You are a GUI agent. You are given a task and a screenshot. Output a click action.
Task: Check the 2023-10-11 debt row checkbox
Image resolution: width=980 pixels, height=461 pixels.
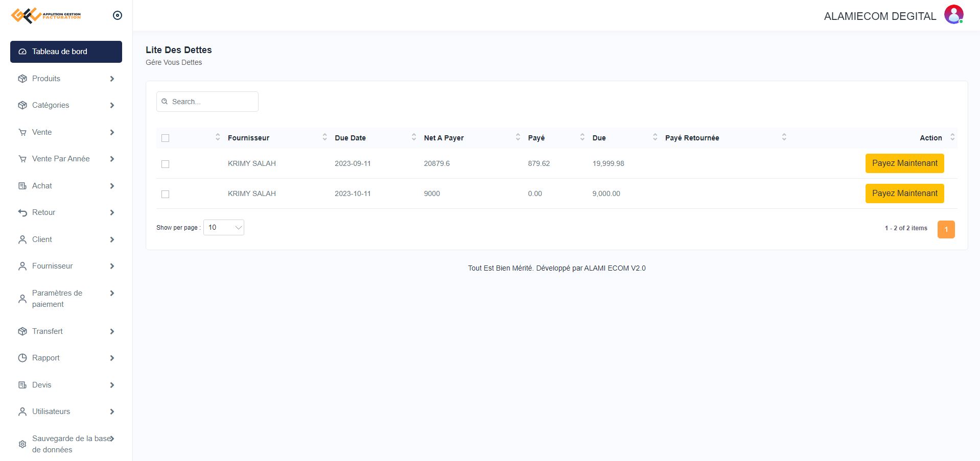[165, 194]
